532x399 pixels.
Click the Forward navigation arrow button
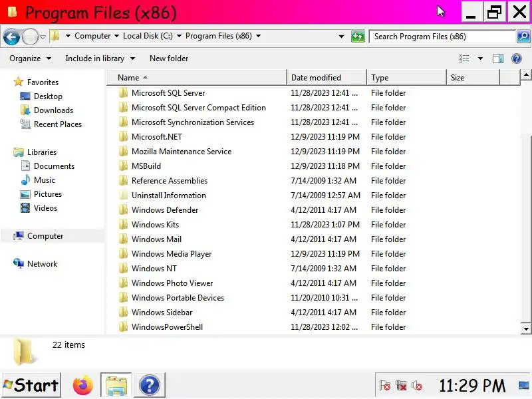click(30, 37)
